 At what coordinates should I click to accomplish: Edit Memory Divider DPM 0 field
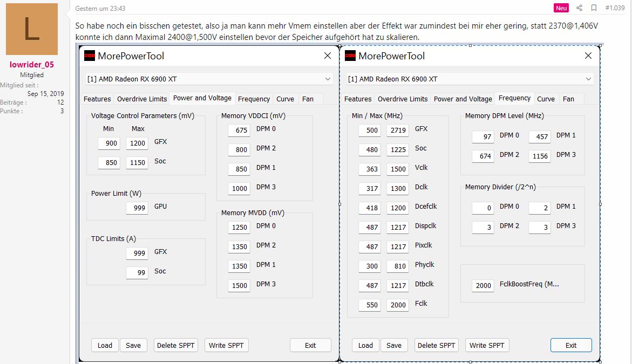click(483, 208)
